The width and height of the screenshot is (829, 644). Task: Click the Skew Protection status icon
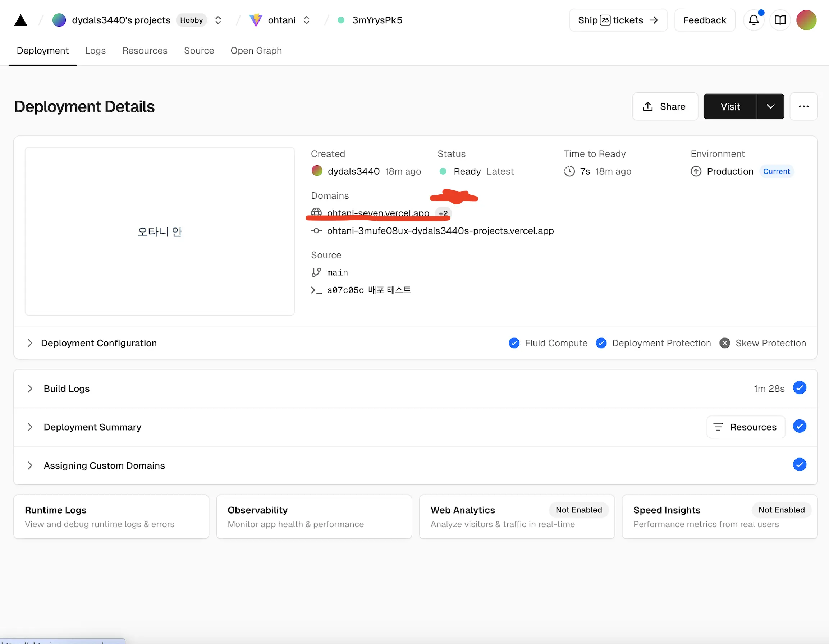coord(724,343)
